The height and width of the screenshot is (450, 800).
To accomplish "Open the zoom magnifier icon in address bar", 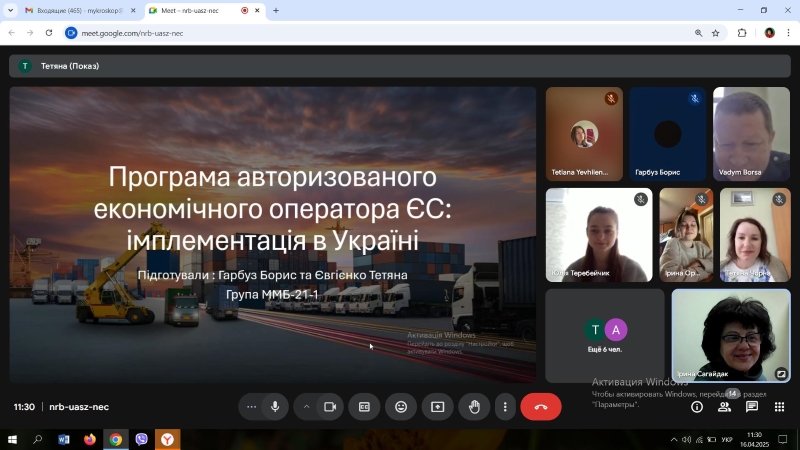I will click(698, 33).
